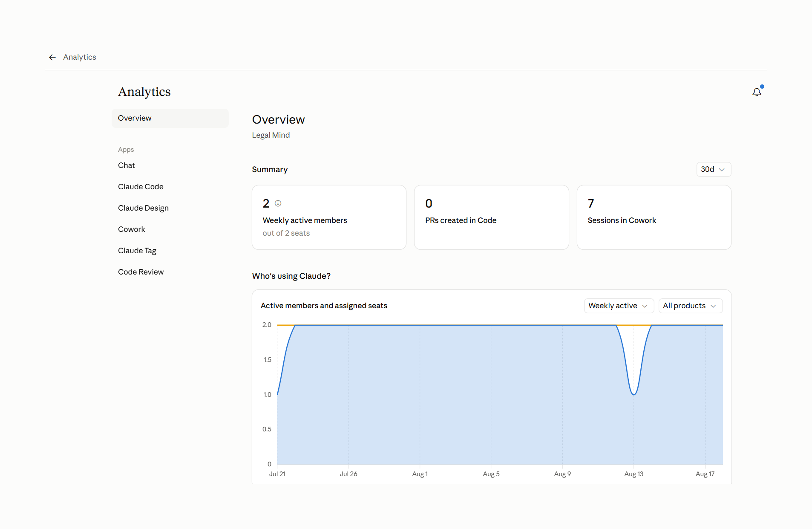Select the PRs created in Code card
Image resolution: width=812 pixels, height=529 pixels.
pyautogui.click(x=492, y=217)
